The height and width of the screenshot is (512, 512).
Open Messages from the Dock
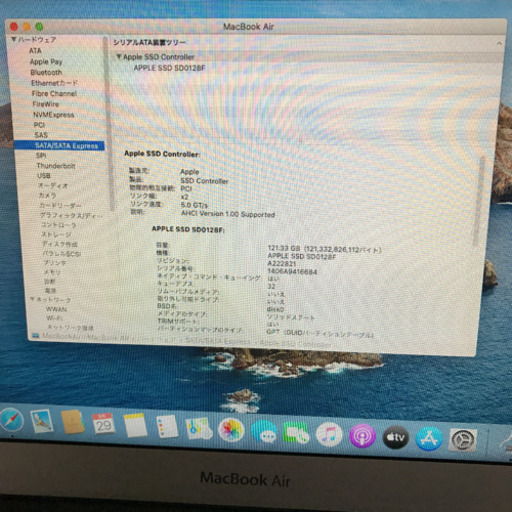pos(264,432)
